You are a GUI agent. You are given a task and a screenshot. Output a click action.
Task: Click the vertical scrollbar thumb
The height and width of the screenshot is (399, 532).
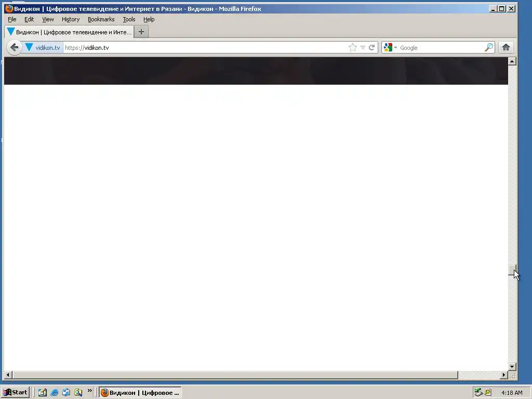(512, 270)
